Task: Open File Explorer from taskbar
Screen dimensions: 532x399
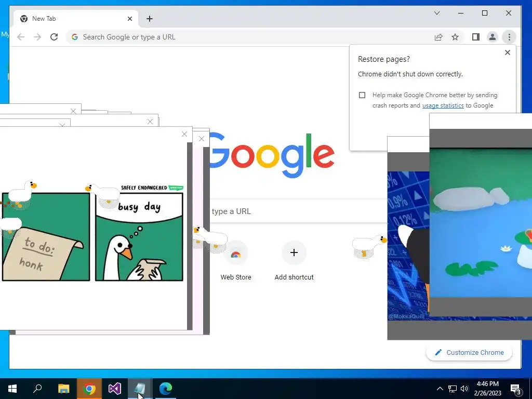Action: tap(63, 389)
